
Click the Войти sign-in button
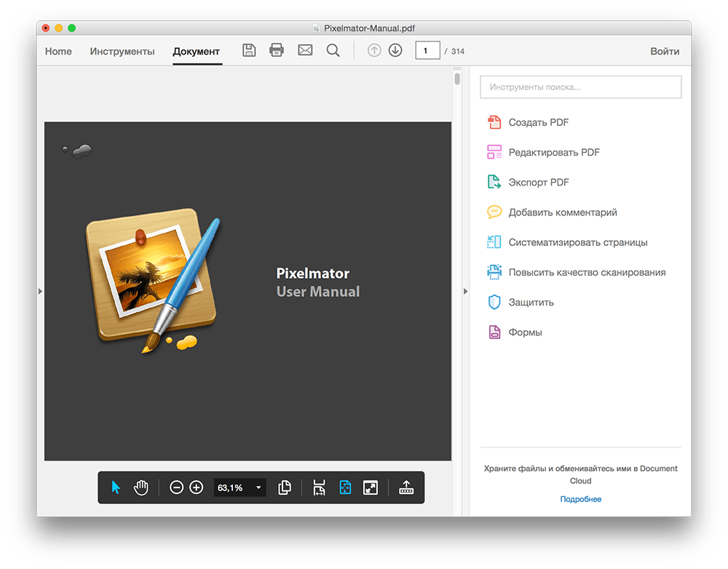665,51
